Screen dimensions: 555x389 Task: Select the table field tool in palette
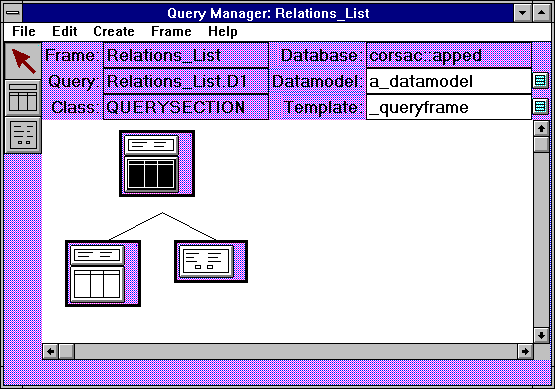(x=23, y=98)
